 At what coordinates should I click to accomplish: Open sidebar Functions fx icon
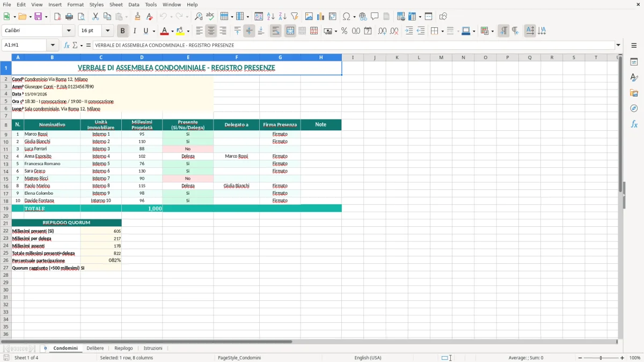[634, 124]
